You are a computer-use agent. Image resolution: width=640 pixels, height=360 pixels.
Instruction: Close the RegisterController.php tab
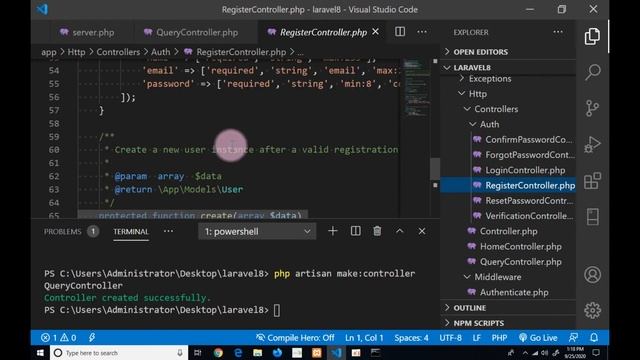(376, 31)
